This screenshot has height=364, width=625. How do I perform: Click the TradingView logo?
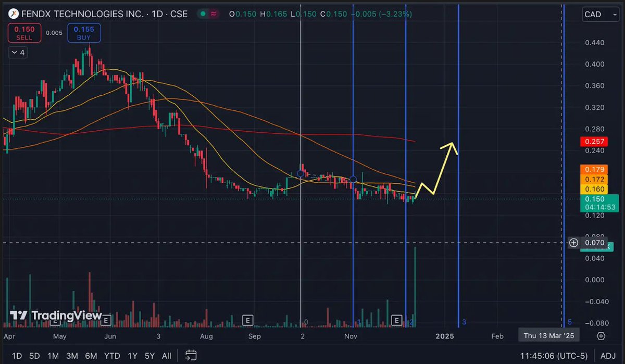click(56, 315)
